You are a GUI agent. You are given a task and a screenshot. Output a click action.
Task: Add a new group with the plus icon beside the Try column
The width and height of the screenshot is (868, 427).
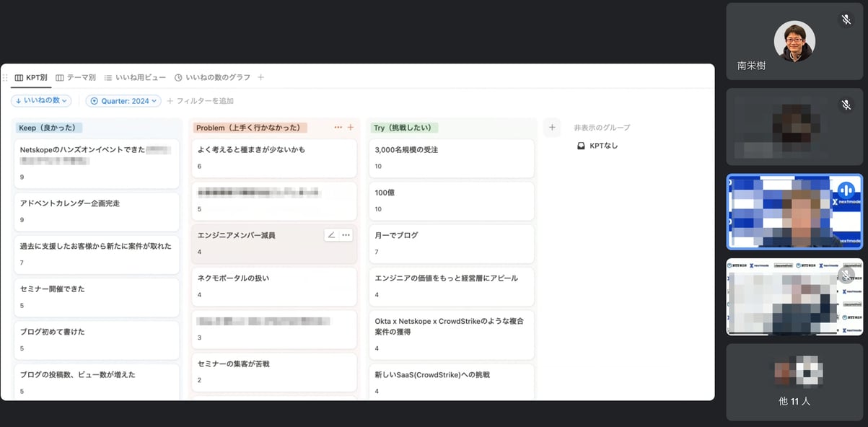[552, 127]
